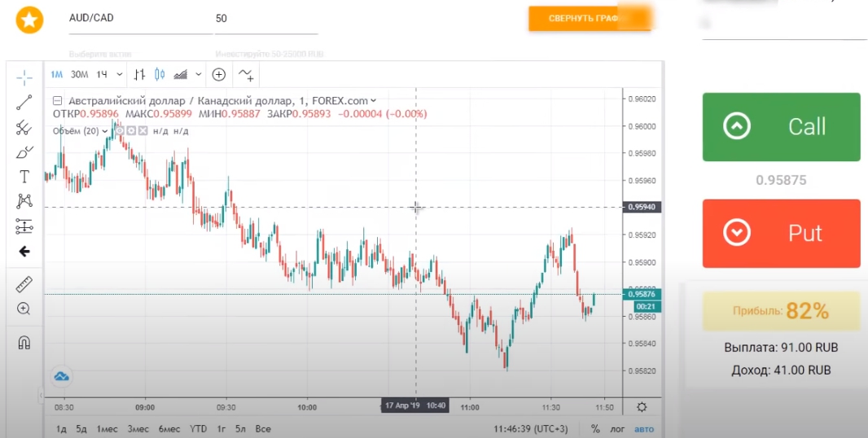Select the 30M timeframe
Image resolution: width=868 pixels, height=438 pixels.
[79, 74]
